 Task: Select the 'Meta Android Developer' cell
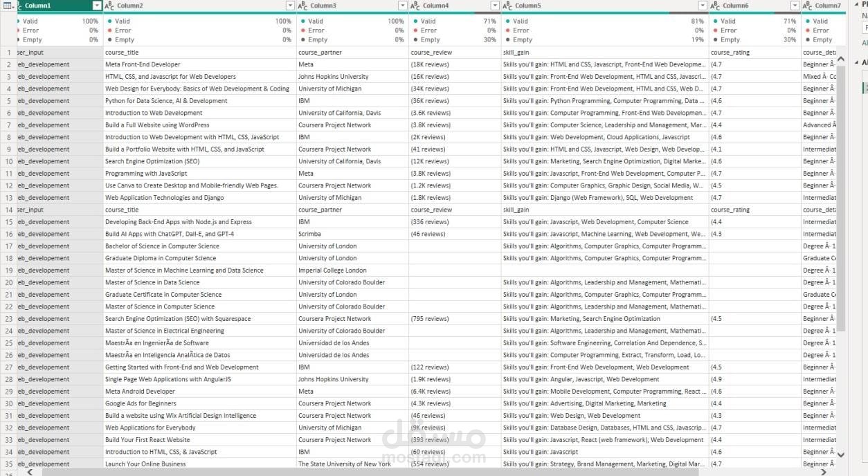200,392
